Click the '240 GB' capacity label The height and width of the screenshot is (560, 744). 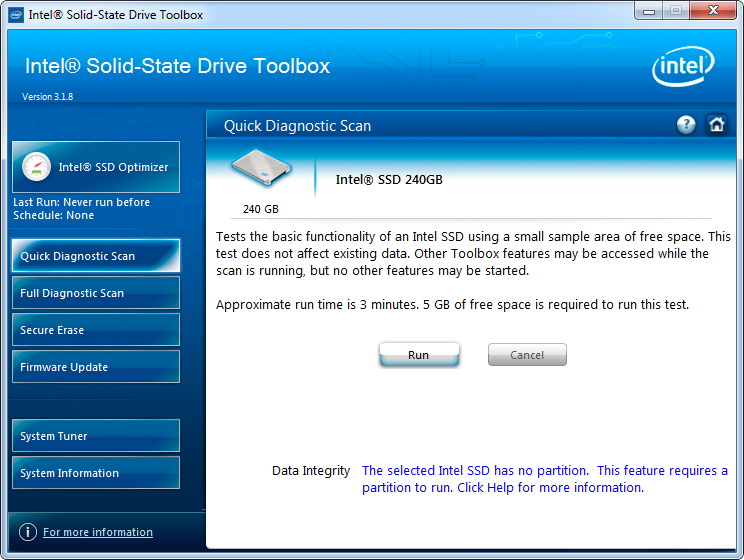click(x=260, y=209)
